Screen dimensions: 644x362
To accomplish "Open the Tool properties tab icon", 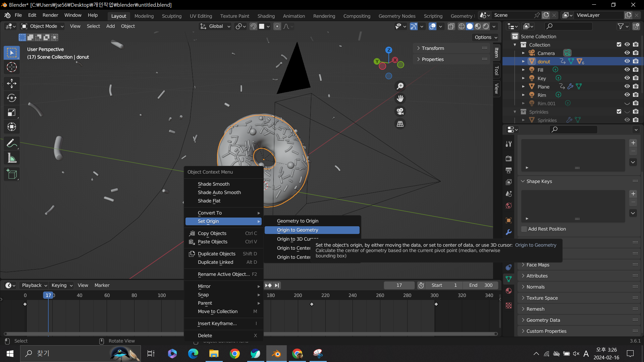I will (x=508, y=144).
